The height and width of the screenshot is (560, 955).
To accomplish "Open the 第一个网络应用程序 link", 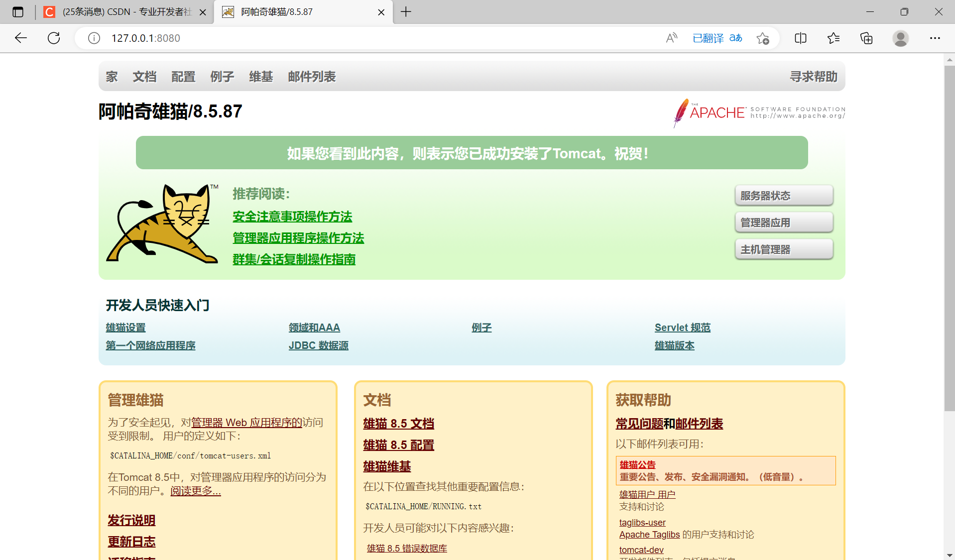I will pos(150,345).
